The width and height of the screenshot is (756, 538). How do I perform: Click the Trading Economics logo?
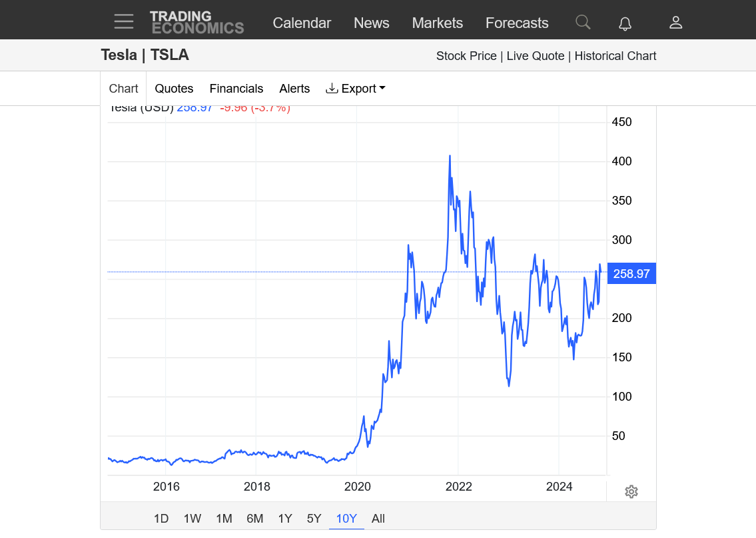(196, 23)
